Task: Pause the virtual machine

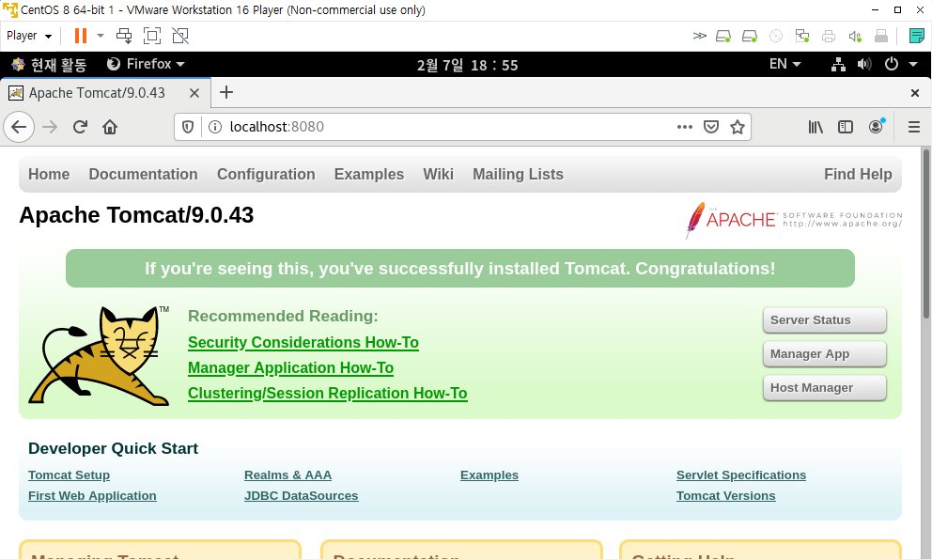Action: [x=80, y=36]
